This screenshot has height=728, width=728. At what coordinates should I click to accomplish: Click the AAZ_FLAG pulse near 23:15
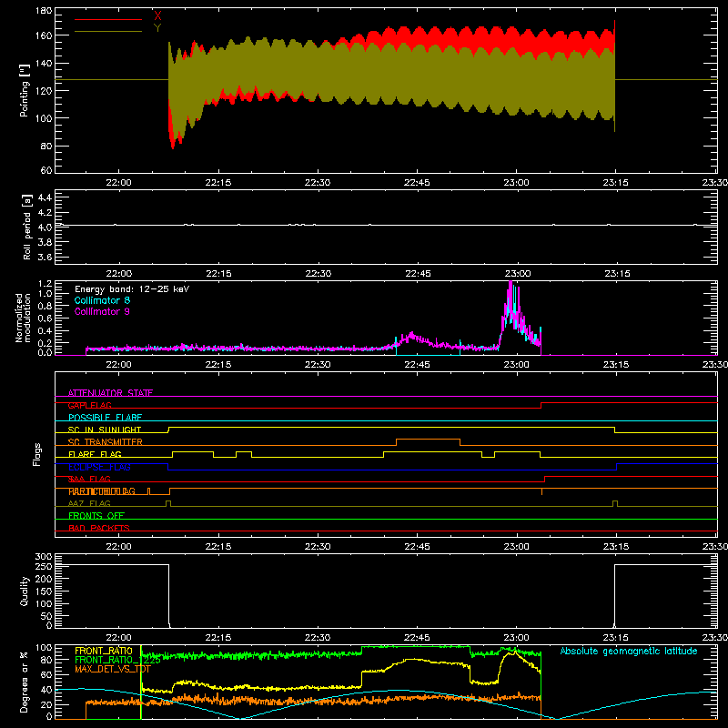[x=615, y=503]
